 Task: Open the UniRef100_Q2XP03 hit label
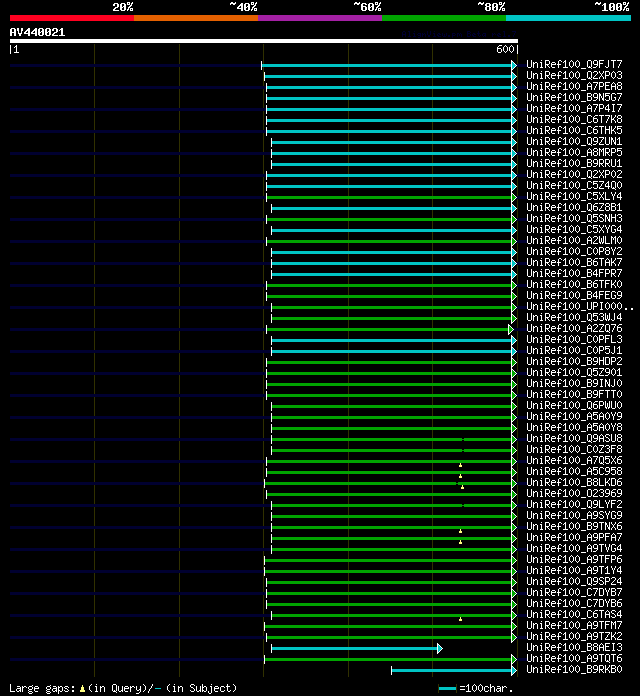[x=574, y=75]
